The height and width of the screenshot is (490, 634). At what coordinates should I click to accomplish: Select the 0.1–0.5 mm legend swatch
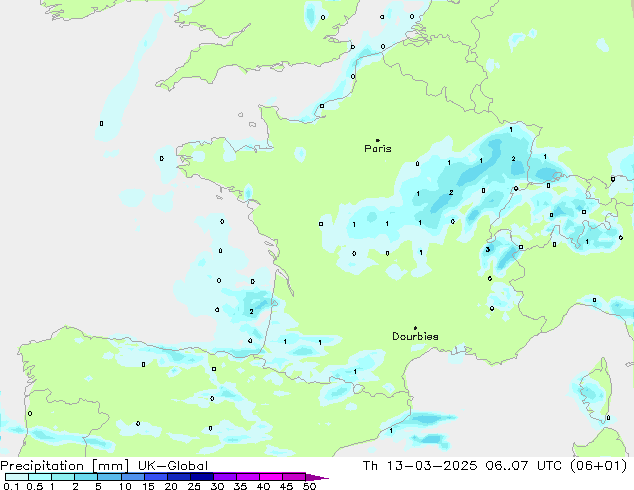pyautogui.click(x=17, y=477)
